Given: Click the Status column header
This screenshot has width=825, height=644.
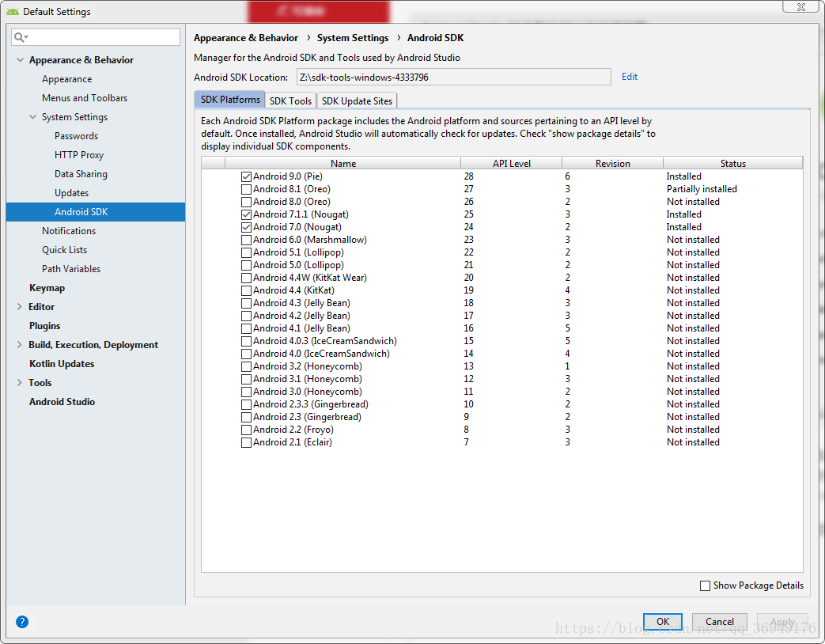Looking at the screenshot, I should tap(733, 163).
